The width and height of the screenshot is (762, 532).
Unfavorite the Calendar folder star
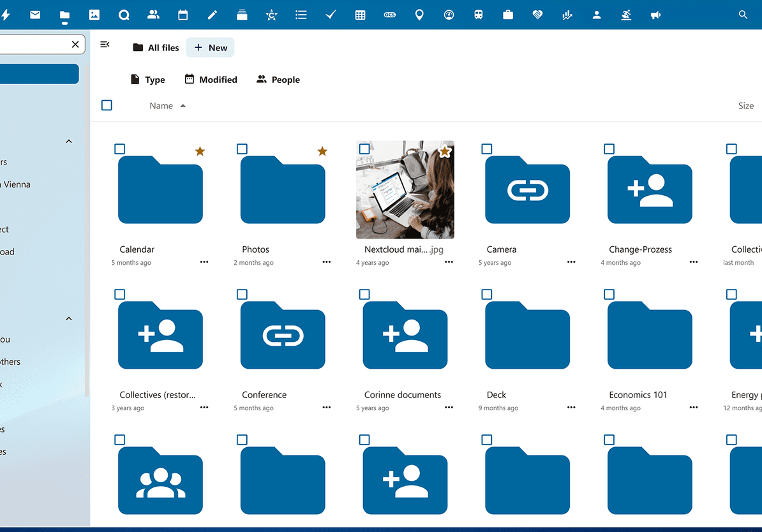(200, 151)
